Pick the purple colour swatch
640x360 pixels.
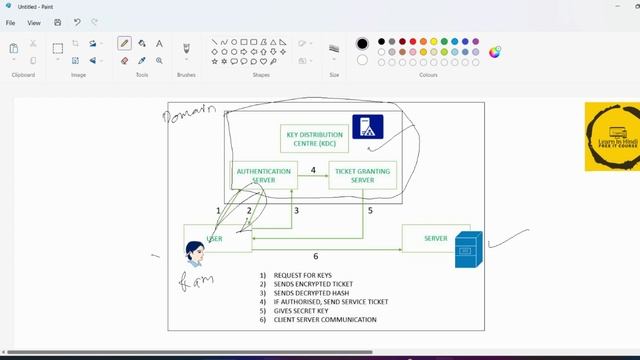click(x=476, y=42)
